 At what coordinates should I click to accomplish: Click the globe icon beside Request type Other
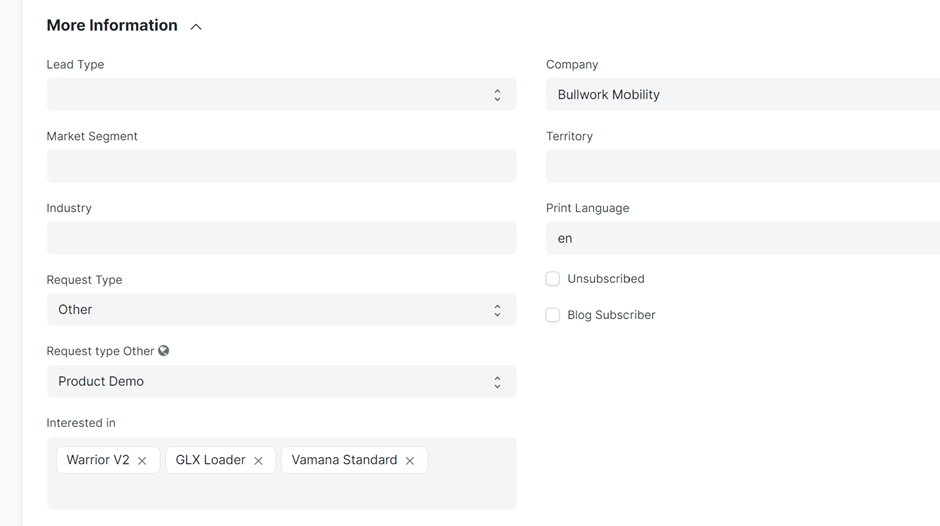(x=164, y=351)
